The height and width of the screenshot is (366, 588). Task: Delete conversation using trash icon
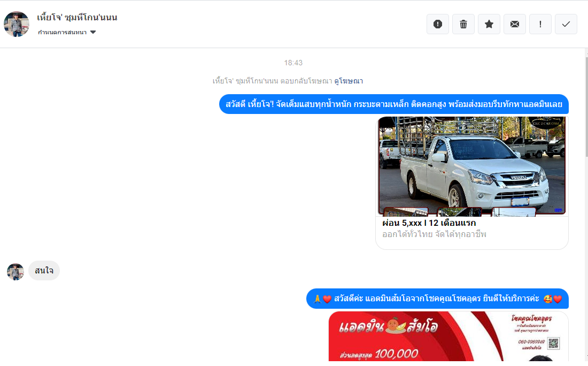point(463,25)
